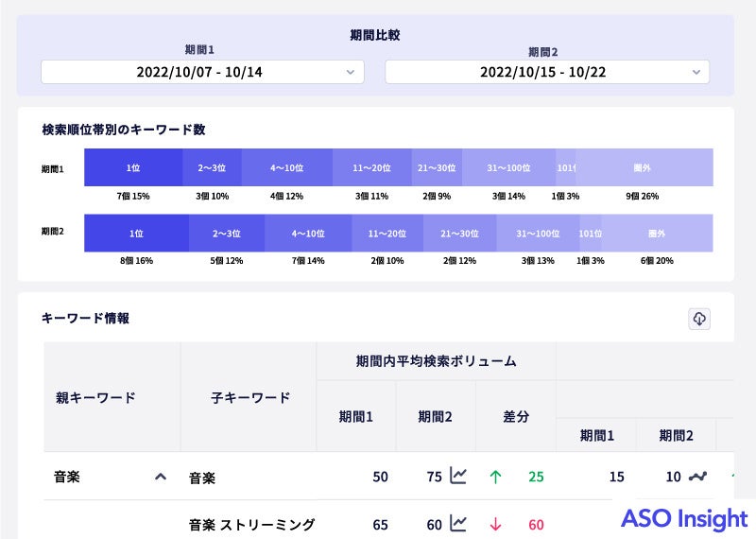Click trend graph icon next to 10

click(698, 476)
